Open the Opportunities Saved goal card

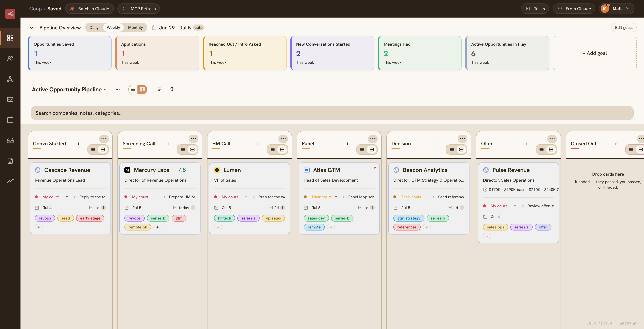(x=70, y=53)
